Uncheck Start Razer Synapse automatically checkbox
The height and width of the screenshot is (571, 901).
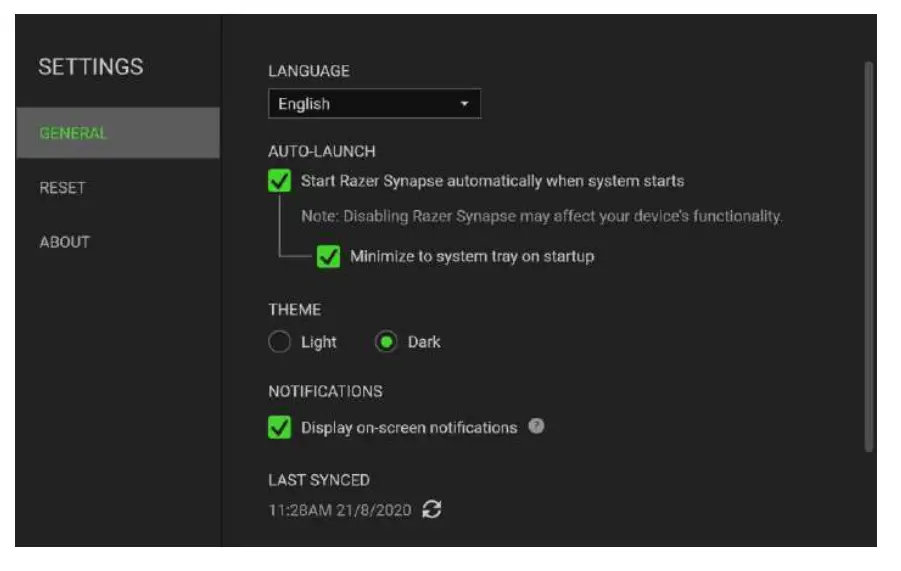coord(279,180)
